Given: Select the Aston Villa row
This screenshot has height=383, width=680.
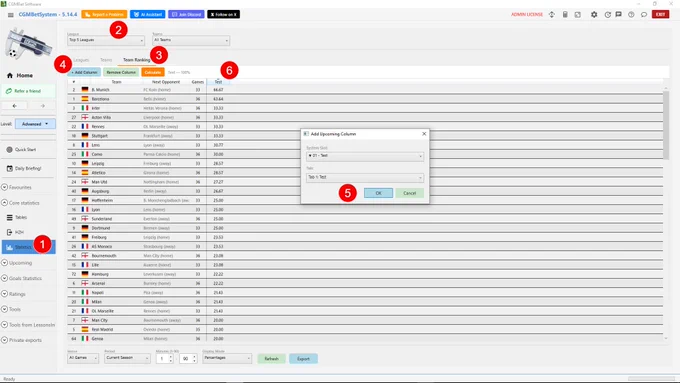Looking at the screenshot, I should click(x=365, y=118).
